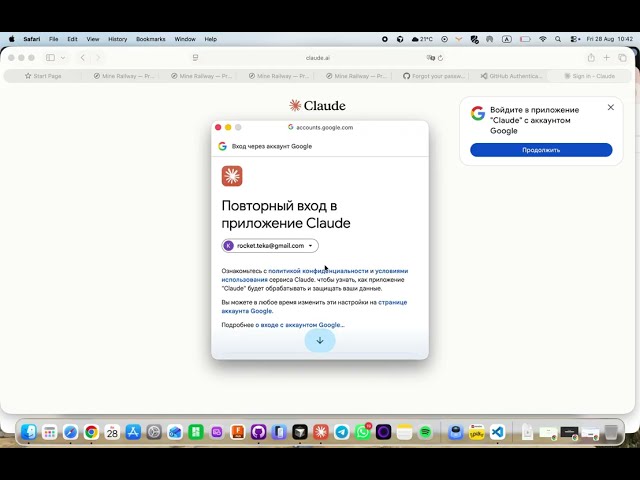
Task: Open Google Chrome from the Dock
Action: click(x=91, y=432)
